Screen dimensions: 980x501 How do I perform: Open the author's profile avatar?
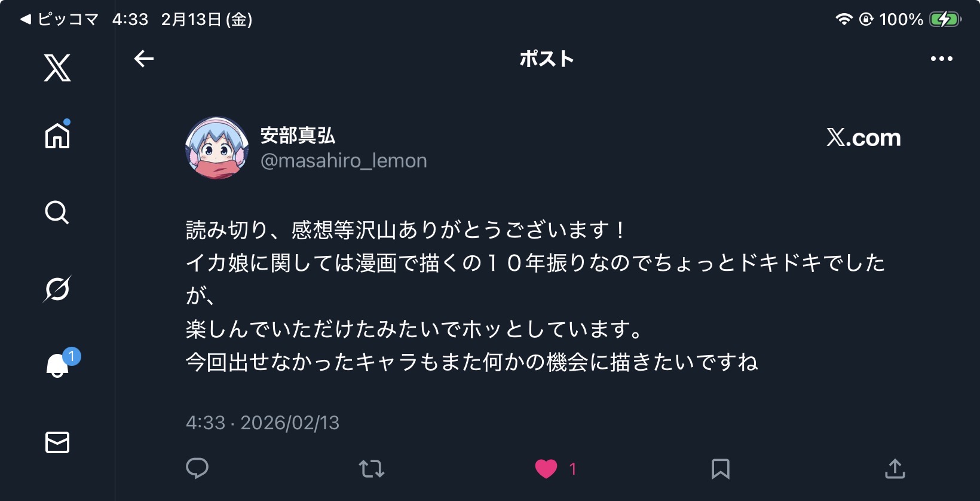pos(217,148)
